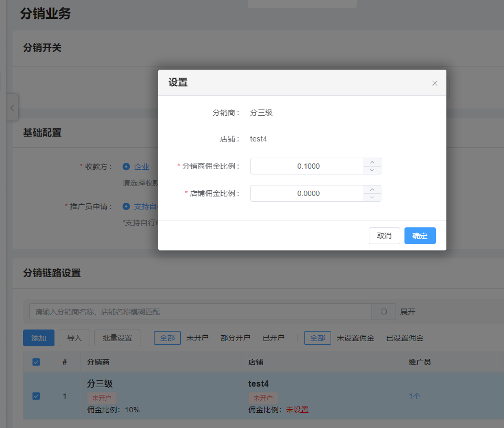504x428 pixels.
Task: Close the 设置 dialog with the X icon
Action: 434,83
